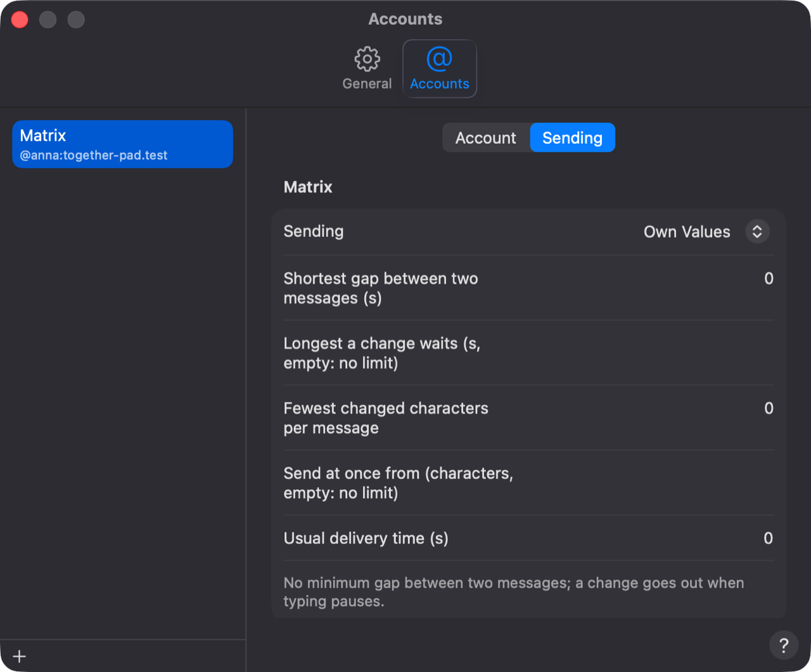Screen dimensions: 811x672
Task: Click the 'Usual delivery time (s)' label
Action: [366, 538]
